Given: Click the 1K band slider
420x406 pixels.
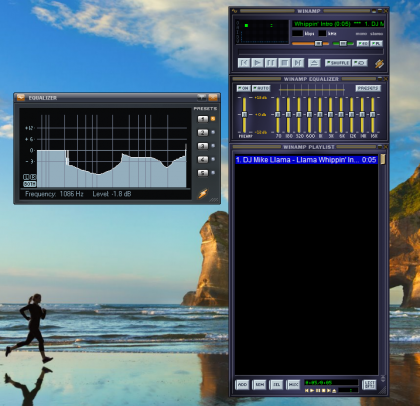Looking at the screenshot, I should 320,115.
